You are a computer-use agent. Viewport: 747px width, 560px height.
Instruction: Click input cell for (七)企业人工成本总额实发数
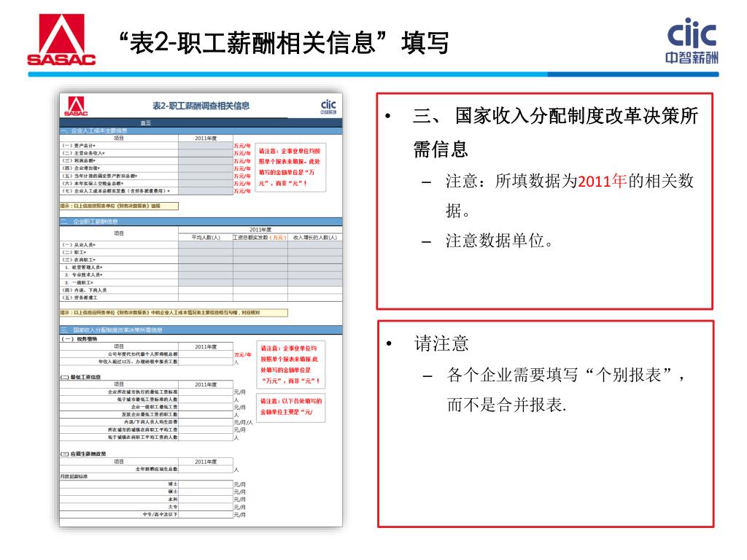(x=205, y=191)
